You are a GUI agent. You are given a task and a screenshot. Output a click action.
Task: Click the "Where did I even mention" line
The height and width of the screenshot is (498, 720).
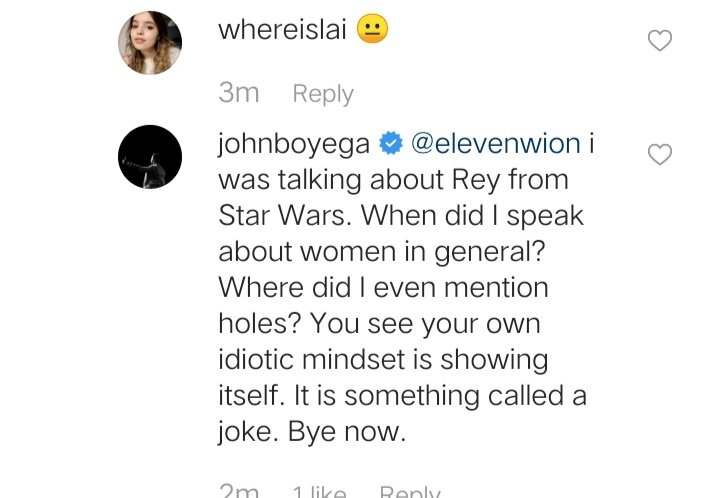pos(383,288)
